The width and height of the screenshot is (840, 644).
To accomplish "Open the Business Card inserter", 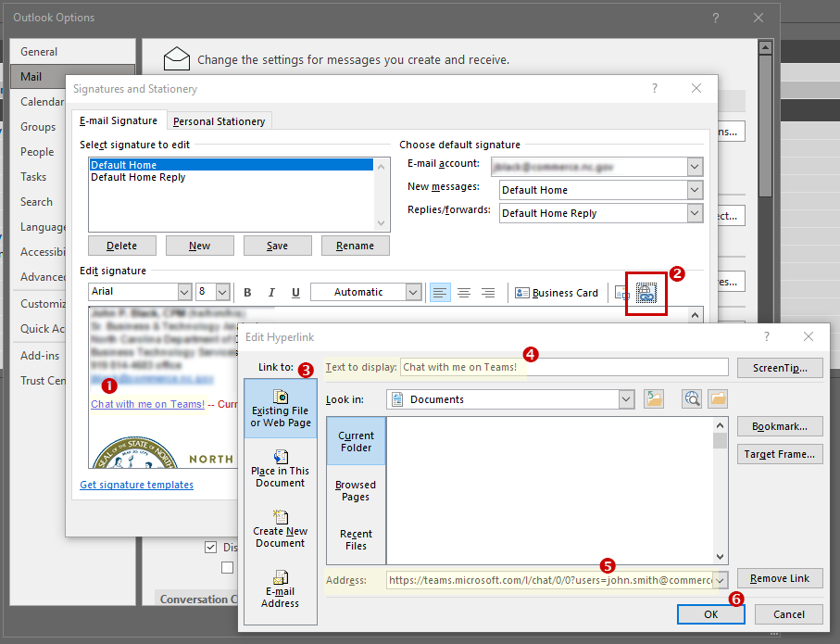I will pos(557,292).
